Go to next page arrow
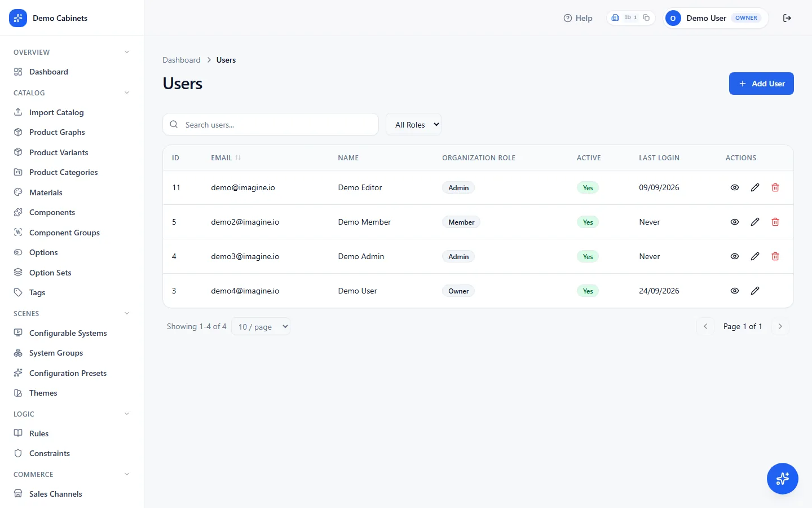 (x=780, y=326)
